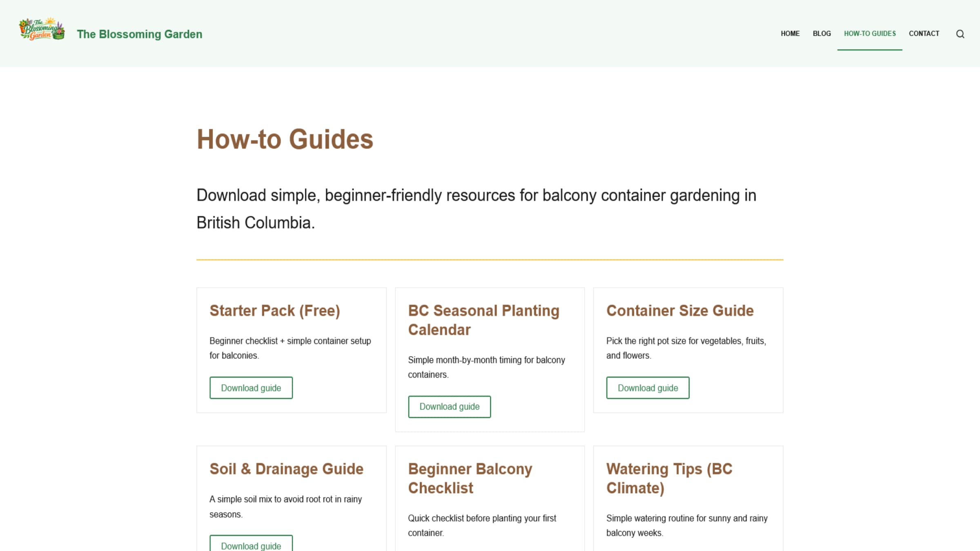The height and width of the screenshot is (551, 980).
Task: Go to the Blog page
Action: point(822,33)
